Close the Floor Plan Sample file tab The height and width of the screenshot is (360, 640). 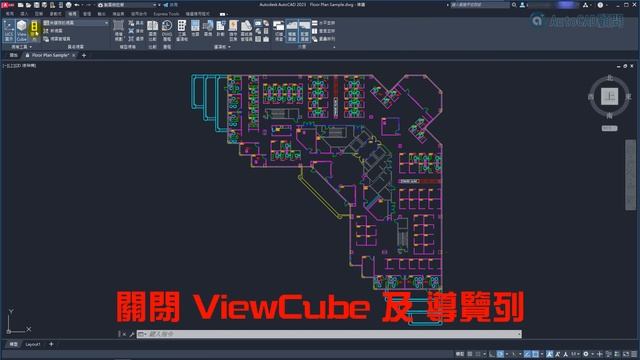(73, 55)
